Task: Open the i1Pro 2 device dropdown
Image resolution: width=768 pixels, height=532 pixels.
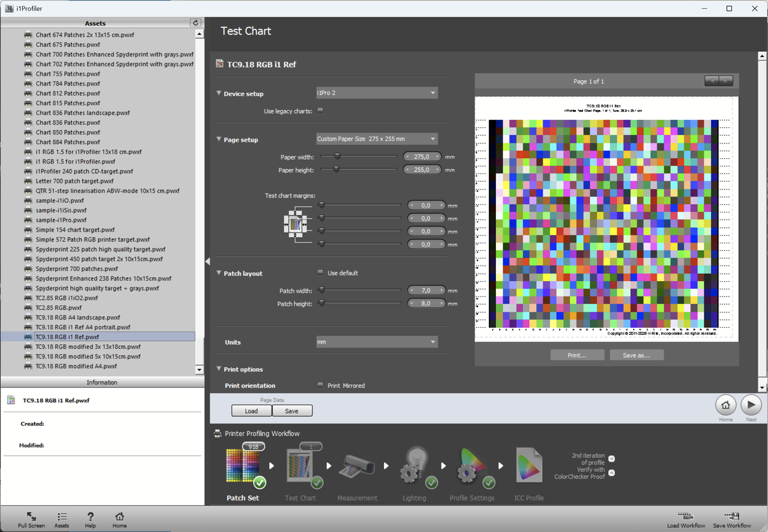Action: 377,93
